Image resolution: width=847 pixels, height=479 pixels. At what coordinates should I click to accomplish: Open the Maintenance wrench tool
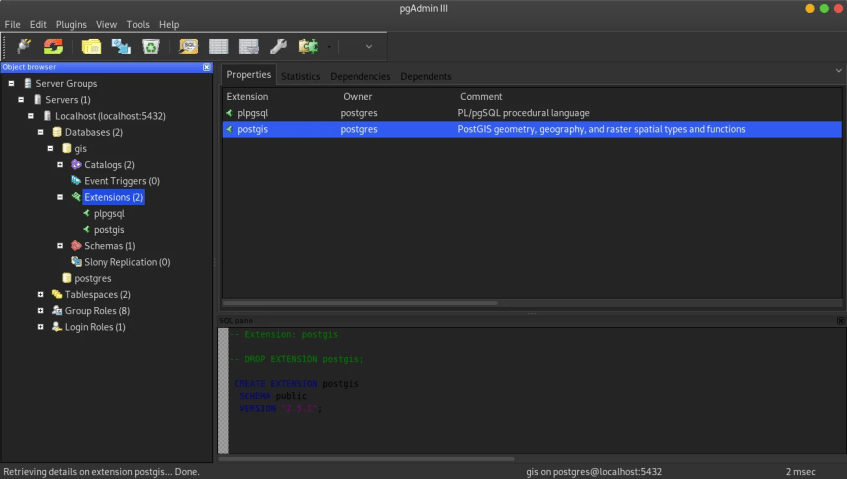pos(278,46)
